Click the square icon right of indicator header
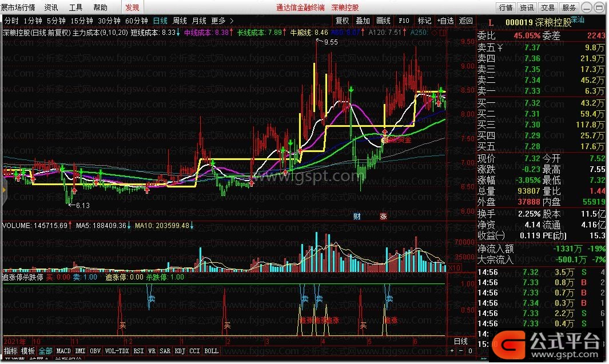 tap(442, 33)
